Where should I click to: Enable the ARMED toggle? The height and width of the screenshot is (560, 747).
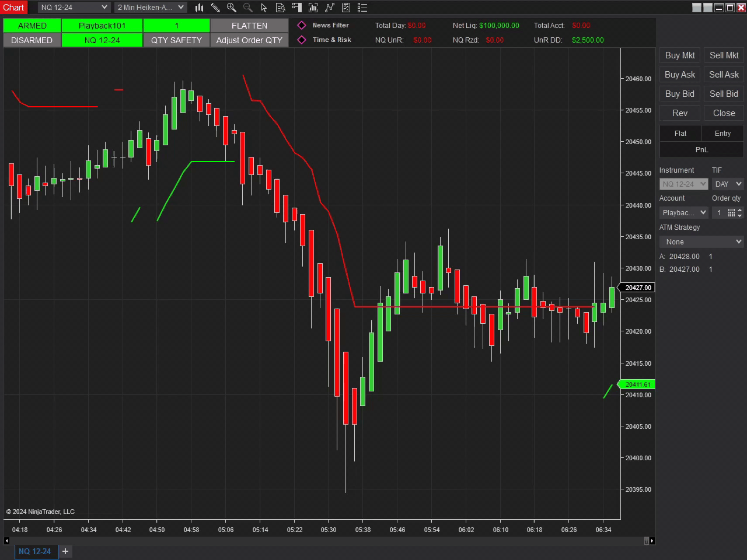(x=32, y=25)
